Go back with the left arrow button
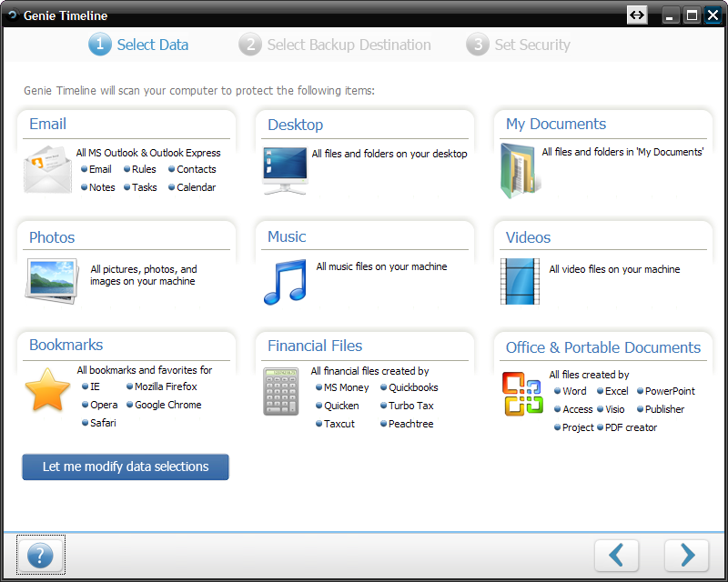728x582 pixels. pos(616,555)
